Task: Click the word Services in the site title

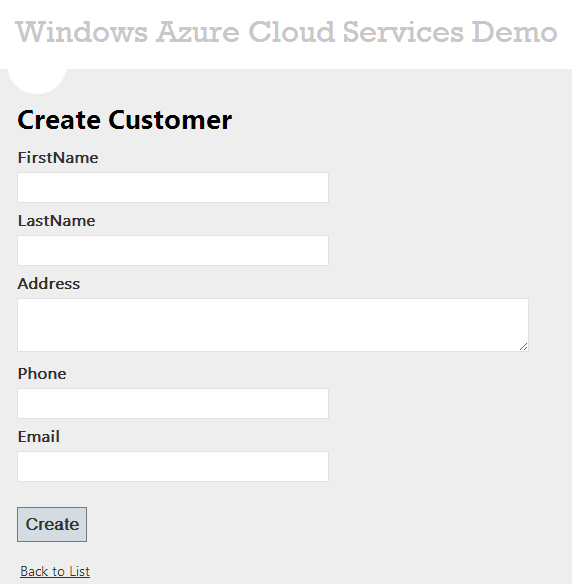Action: 403,32
